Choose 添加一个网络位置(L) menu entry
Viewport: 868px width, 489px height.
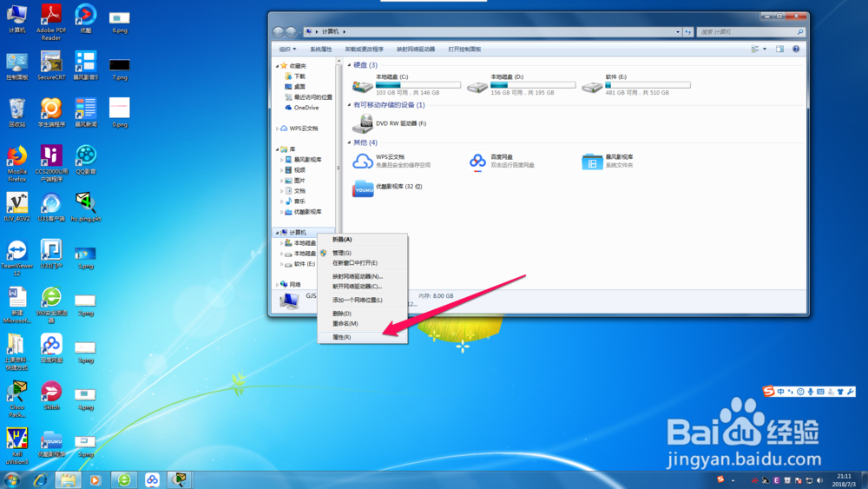pyautogui.click(x=363, y=301)
